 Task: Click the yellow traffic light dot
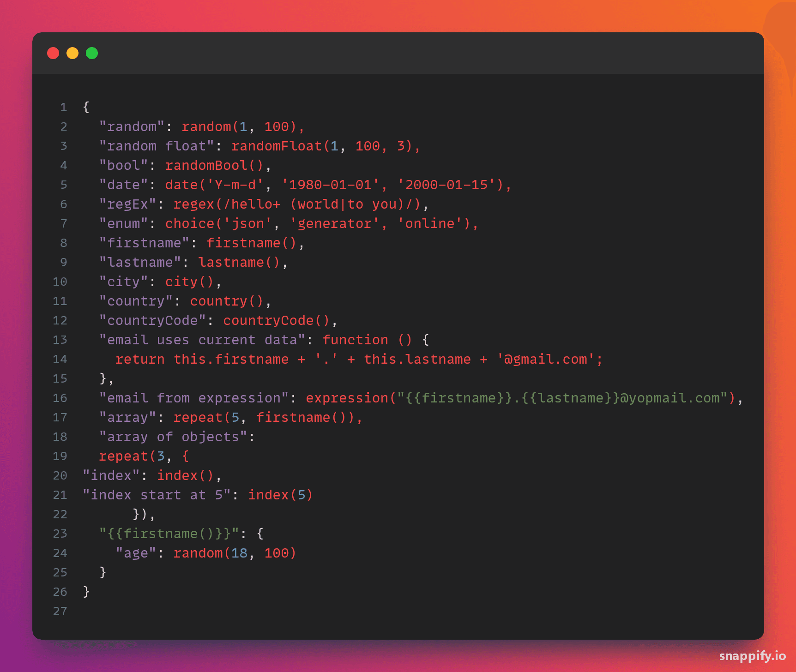click(72, 53)
